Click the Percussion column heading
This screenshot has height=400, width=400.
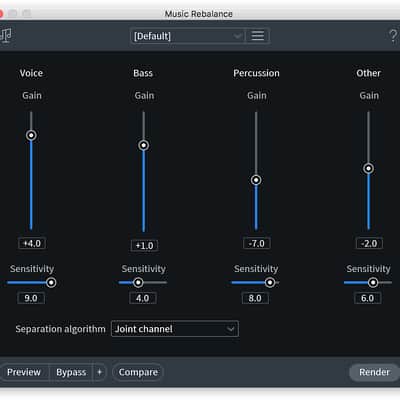pos(256,73)
